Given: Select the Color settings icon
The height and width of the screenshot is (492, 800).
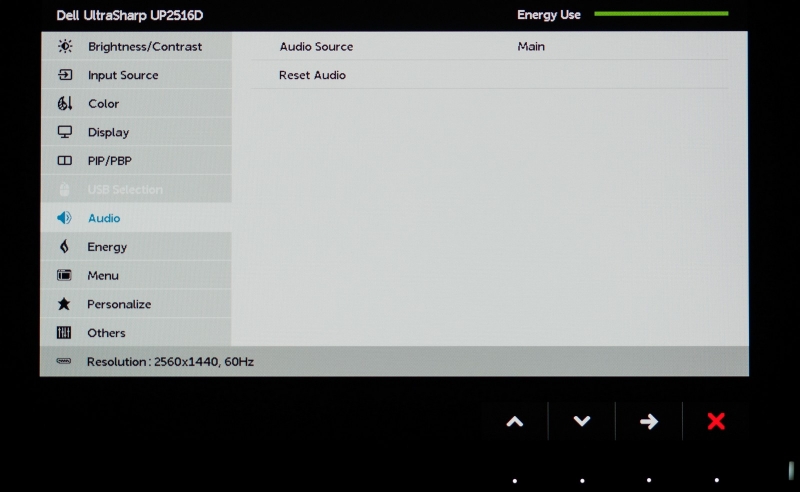Looking at the screenshot, I should pyautogui.click(x=65, y=104).
